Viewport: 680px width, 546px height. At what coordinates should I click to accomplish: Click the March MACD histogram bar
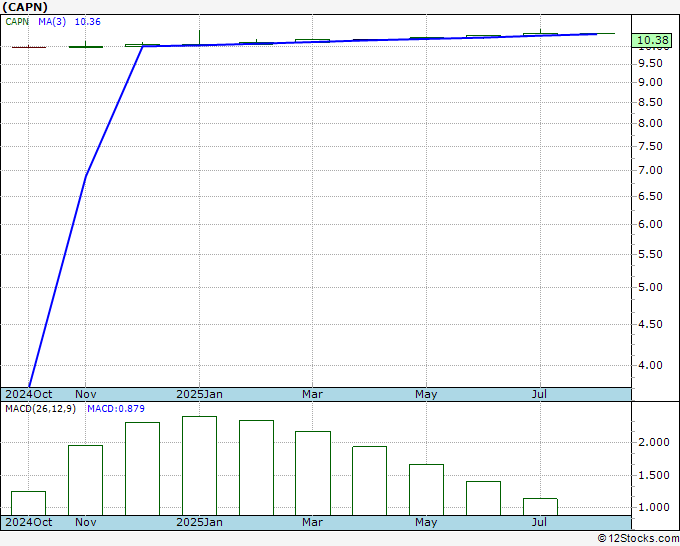(x=313, y=473)
